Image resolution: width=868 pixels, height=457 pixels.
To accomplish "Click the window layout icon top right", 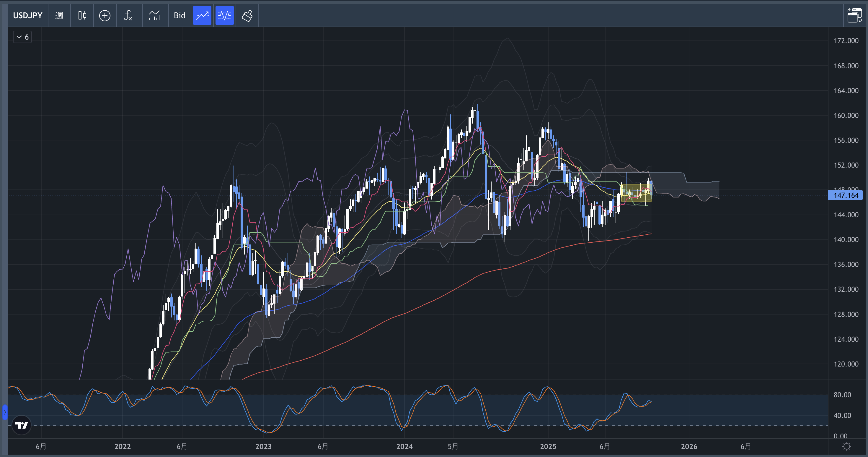I will click(854, 15).
